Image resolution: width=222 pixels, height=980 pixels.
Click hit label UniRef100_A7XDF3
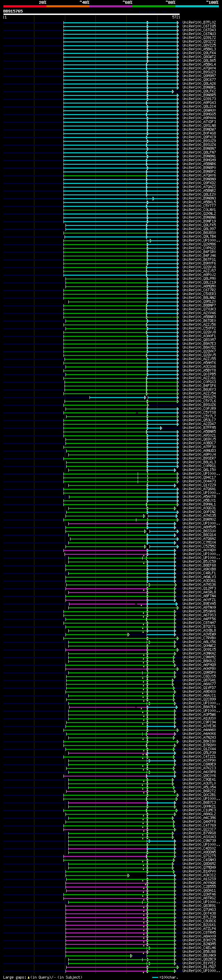[199, 122]
